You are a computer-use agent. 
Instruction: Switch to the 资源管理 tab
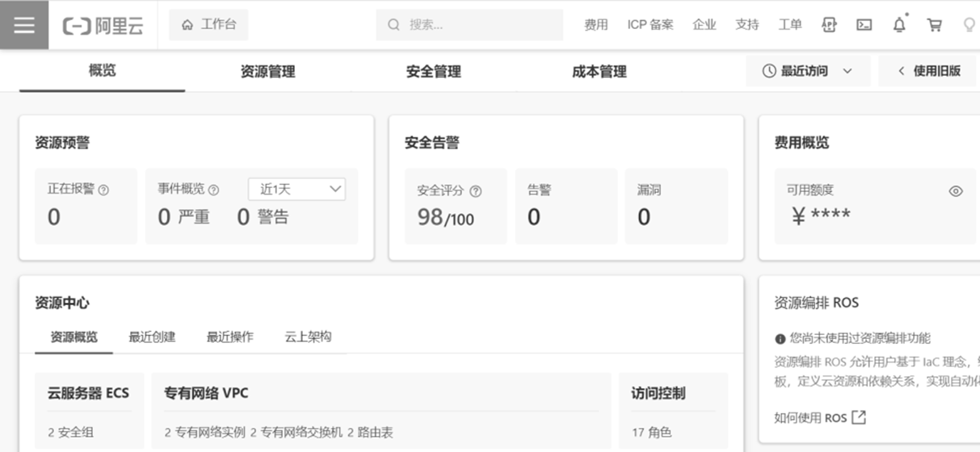click(267, 72)
